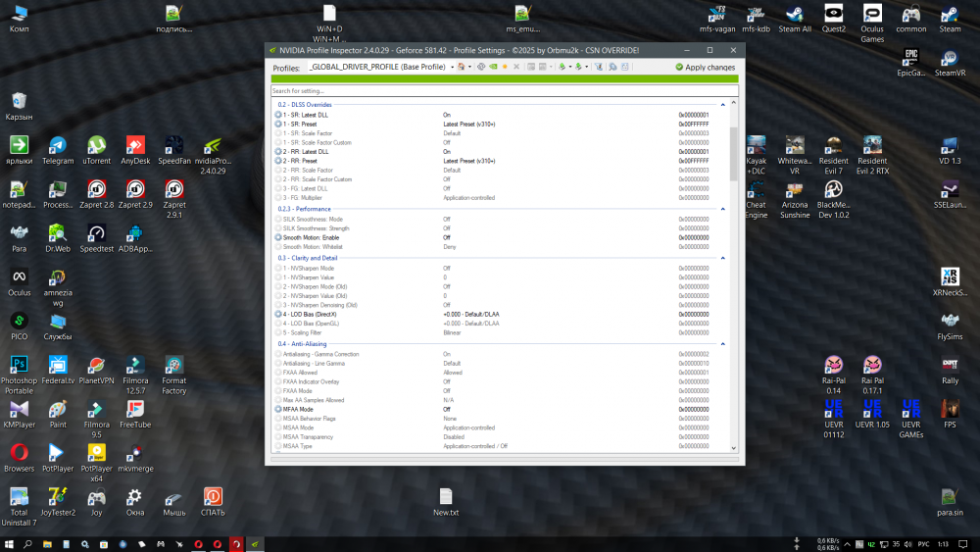
Task: Click the Profile Inspector taskbar button
Action: point(255,544)
